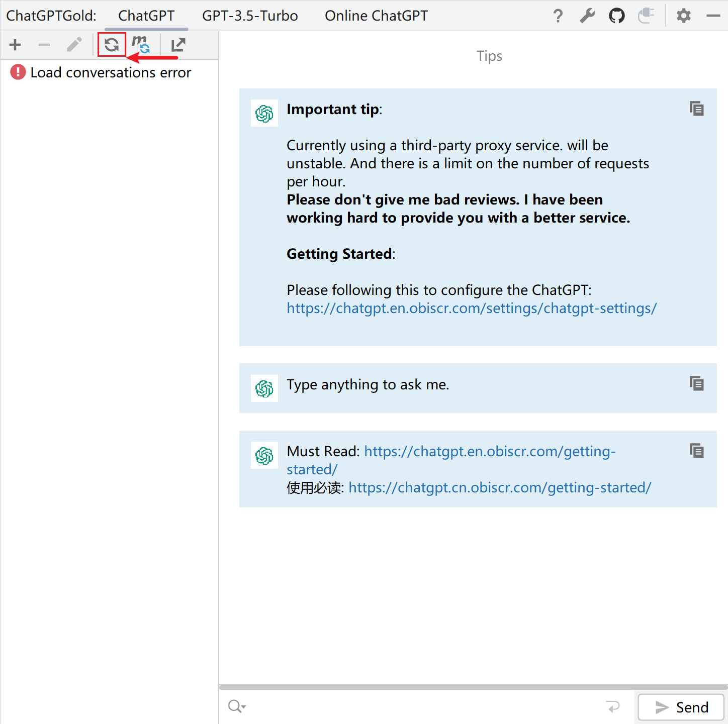Switch to the GPT-3.5-Turbo tab

click(250, 16)
